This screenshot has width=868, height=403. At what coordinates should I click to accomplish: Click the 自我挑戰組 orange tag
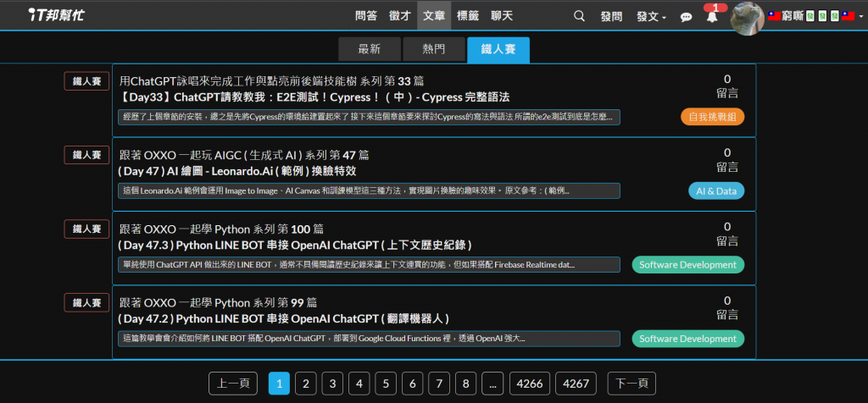(x=712, y=117)
